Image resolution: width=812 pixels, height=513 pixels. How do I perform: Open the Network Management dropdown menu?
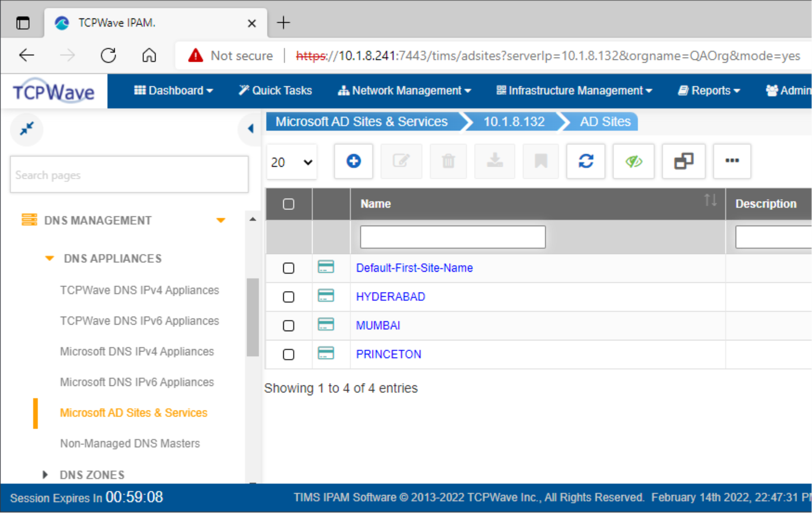pyautogui.click(x=404, y=91)
